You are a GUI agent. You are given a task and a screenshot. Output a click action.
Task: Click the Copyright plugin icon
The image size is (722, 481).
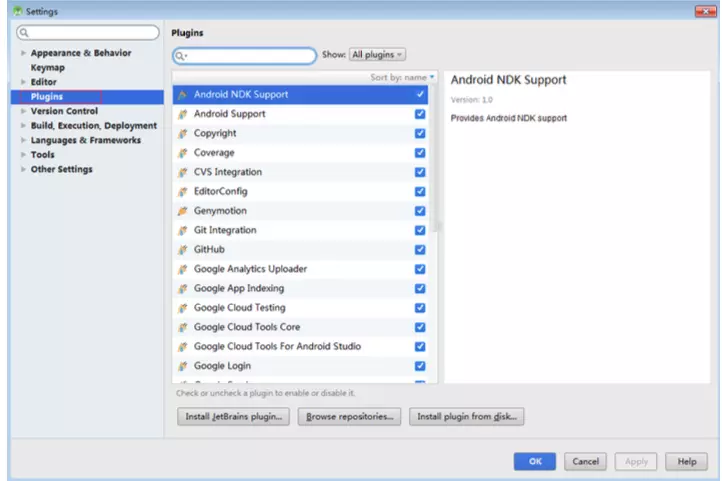pyautogui.click(x=182, y=133)
